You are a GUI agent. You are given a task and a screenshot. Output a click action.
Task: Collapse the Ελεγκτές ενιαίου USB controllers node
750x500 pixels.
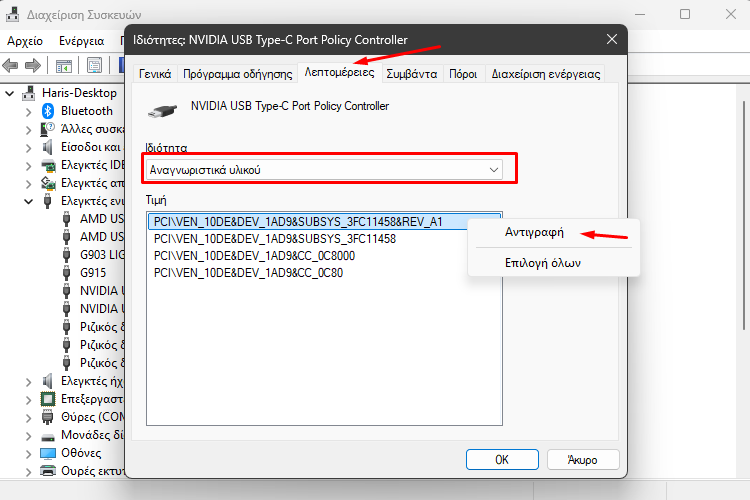(28, 201)
